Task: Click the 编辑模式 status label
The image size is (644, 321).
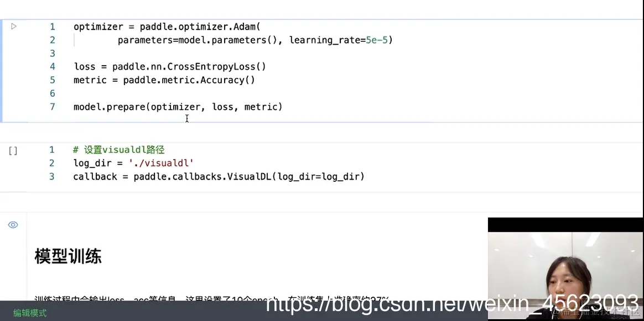Action: [x=30, y=313]
